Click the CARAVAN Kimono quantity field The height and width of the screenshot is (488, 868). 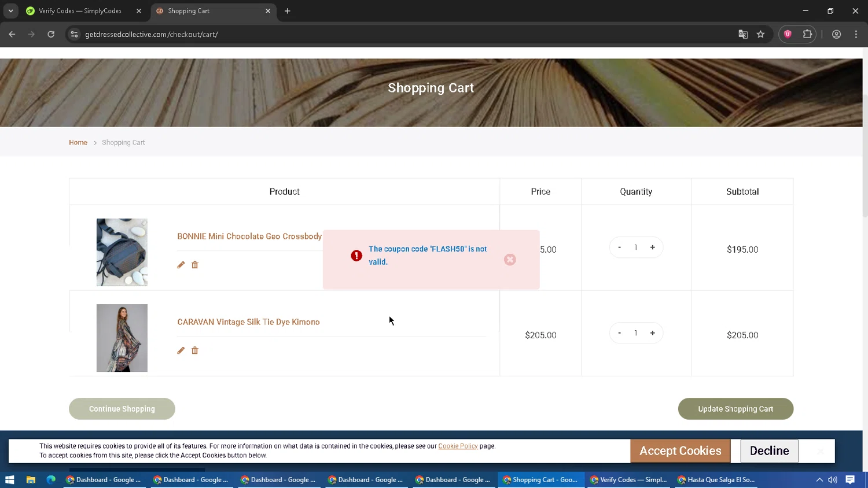(636, 333)
